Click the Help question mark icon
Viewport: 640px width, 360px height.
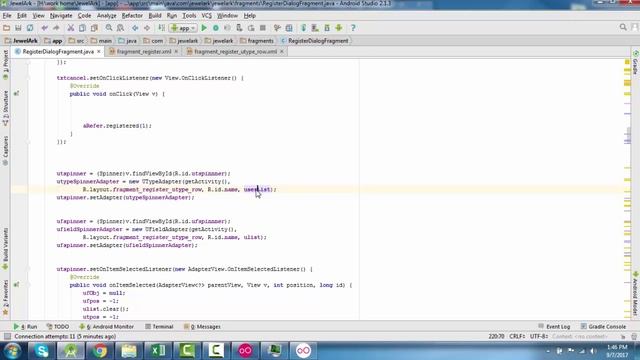coord(353,28)
